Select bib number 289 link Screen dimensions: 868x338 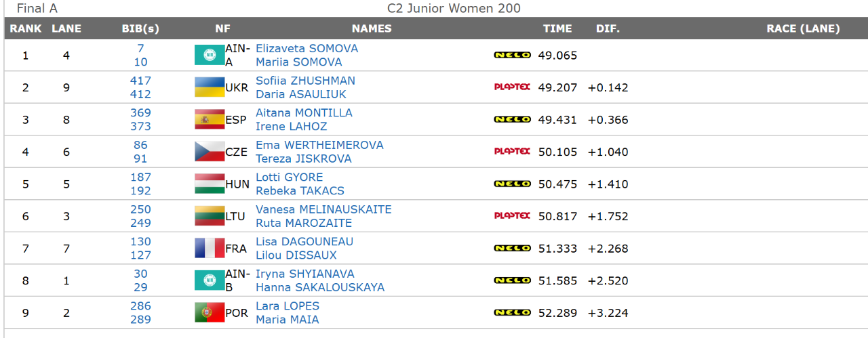click(140, 320)
